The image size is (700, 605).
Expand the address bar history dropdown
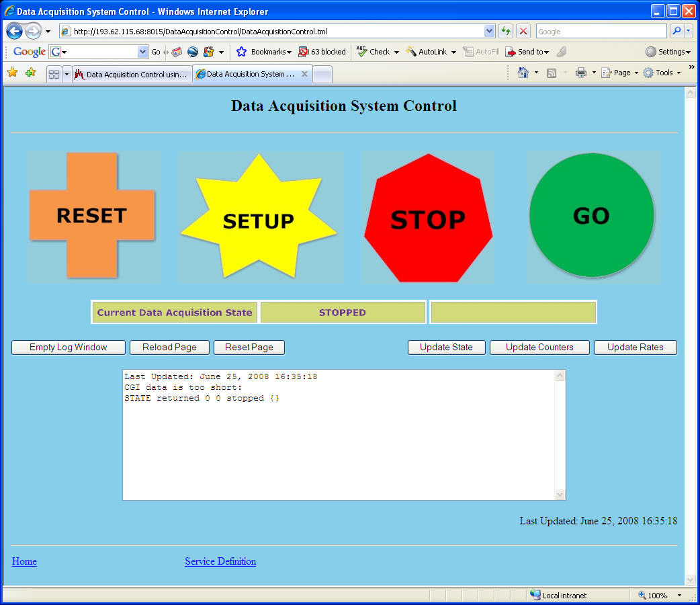489,32
